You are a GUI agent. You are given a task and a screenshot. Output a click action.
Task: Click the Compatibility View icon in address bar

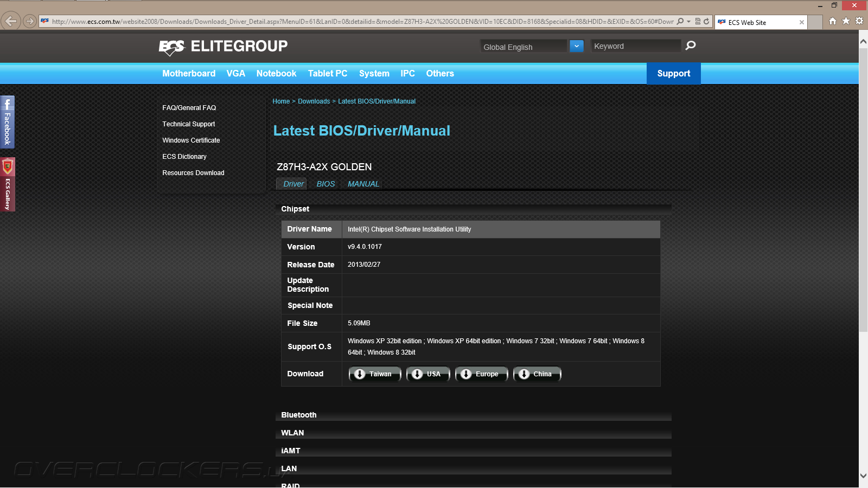point(698,22)
